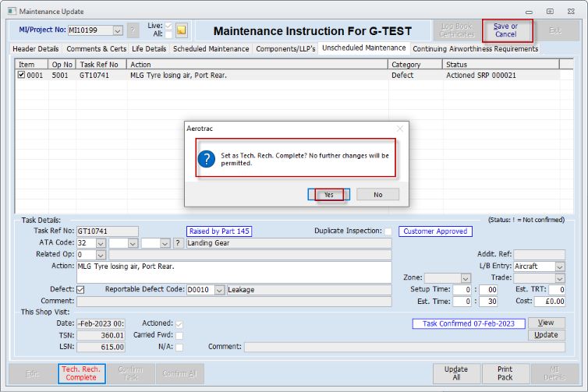588x392 pixels.
Task: Toggle the Duplicate Inspection checkbox
Action: pos(388,231)
